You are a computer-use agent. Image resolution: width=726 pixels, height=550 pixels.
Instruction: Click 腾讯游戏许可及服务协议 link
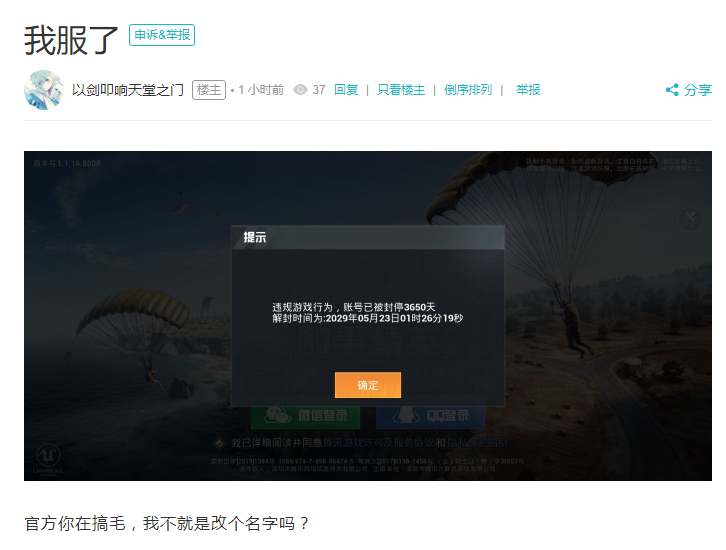[378, 443]
